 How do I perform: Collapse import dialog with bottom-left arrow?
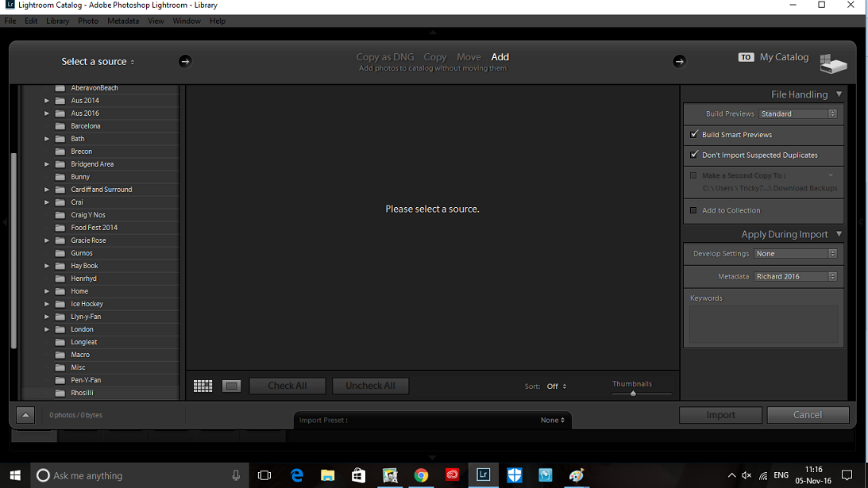25,414
